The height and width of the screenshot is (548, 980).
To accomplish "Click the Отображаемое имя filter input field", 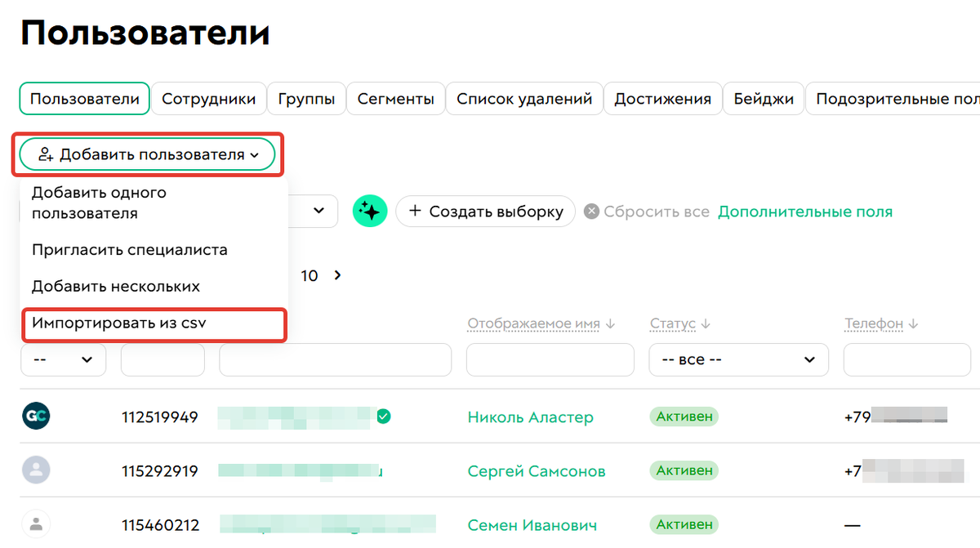I will pyautogui.click(x=550, y=359).
